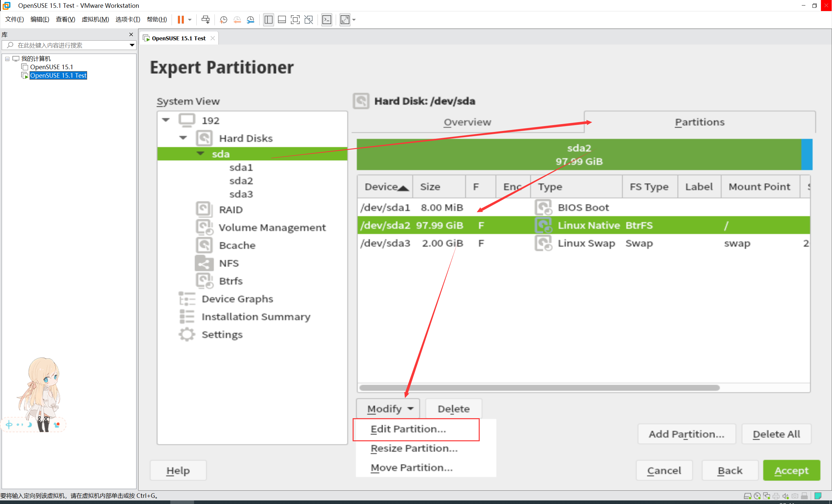Image resolution: width=832 pixels, height=504 pixels.
Task: Toggle the unity mode icon
Action: 308,19
